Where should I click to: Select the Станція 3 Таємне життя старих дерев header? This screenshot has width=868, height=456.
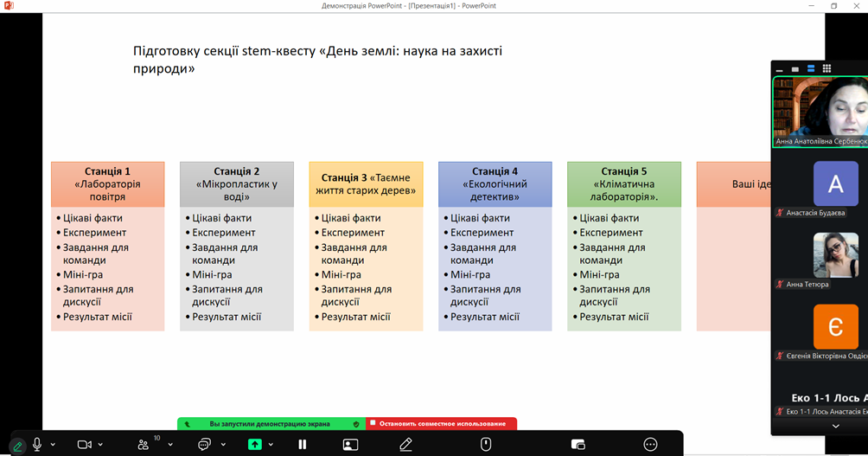click(366, 184)
